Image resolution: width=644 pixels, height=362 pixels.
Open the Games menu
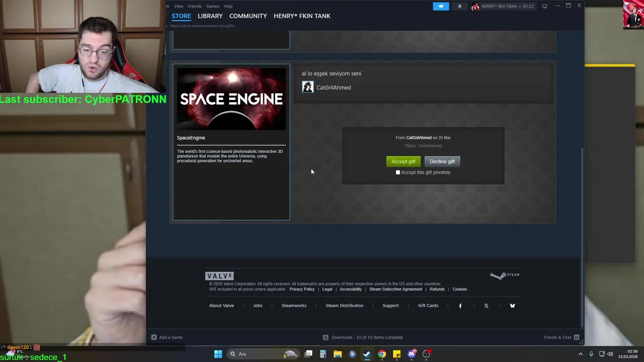pos(212,6)
